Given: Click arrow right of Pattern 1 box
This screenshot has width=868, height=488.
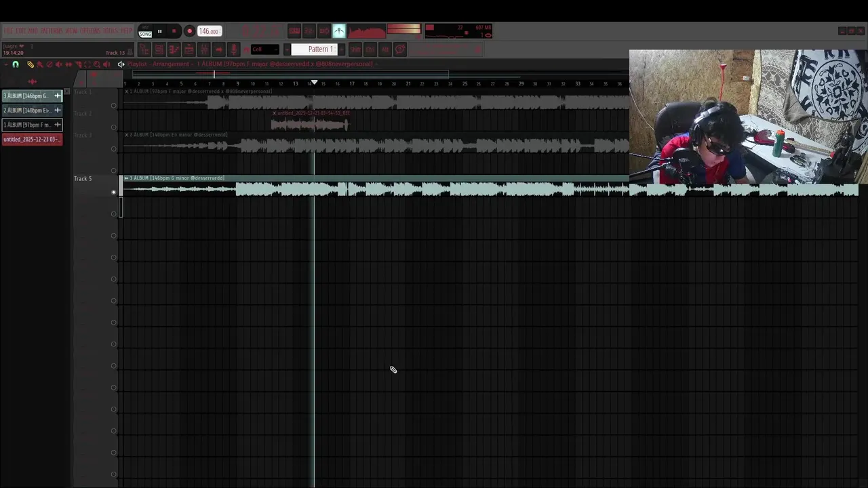Looking at the screenshot, I should 341,49.
